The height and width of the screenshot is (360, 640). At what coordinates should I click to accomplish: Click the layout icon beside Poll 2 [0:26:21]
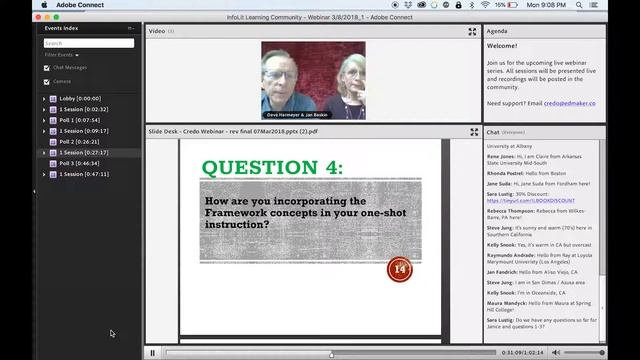coord(53,142)
